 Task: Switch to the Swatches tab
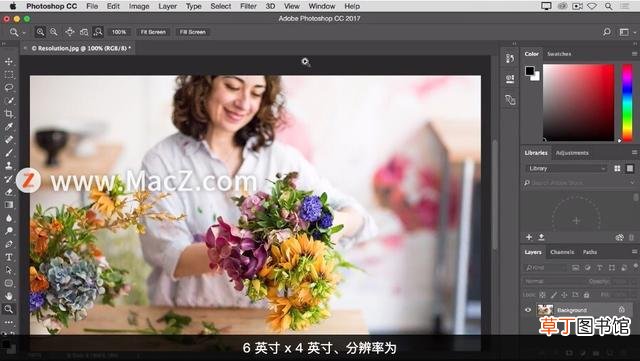tap(559, 54)
